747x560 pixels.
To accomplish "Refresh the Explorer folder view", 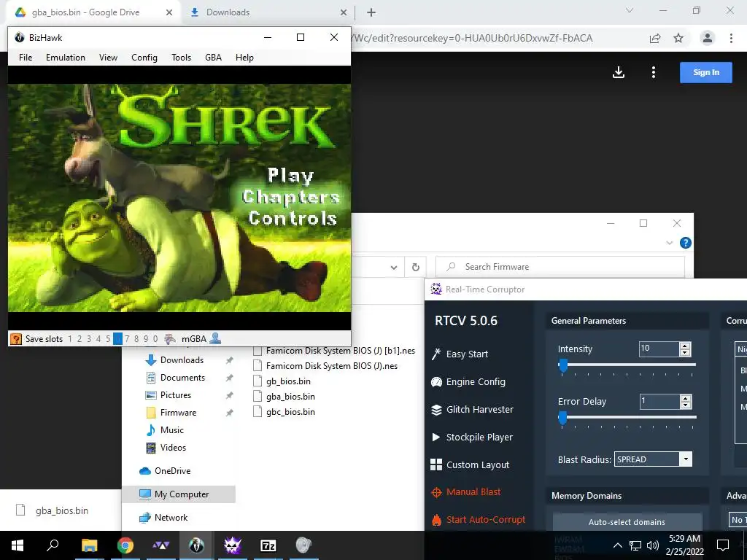I will click(x=415, y=267).
